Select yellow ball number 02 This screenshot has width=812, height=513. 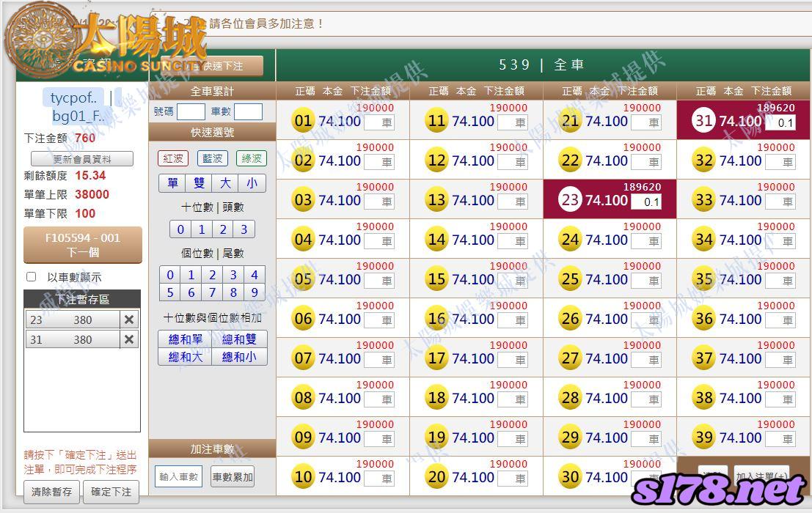coord(303,160)
